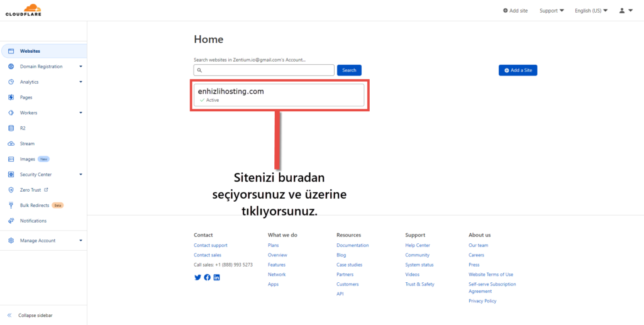Click the Zero Trust shield icon
The width and height of the screenshot is (644, 325).
(x=11, y=190)
